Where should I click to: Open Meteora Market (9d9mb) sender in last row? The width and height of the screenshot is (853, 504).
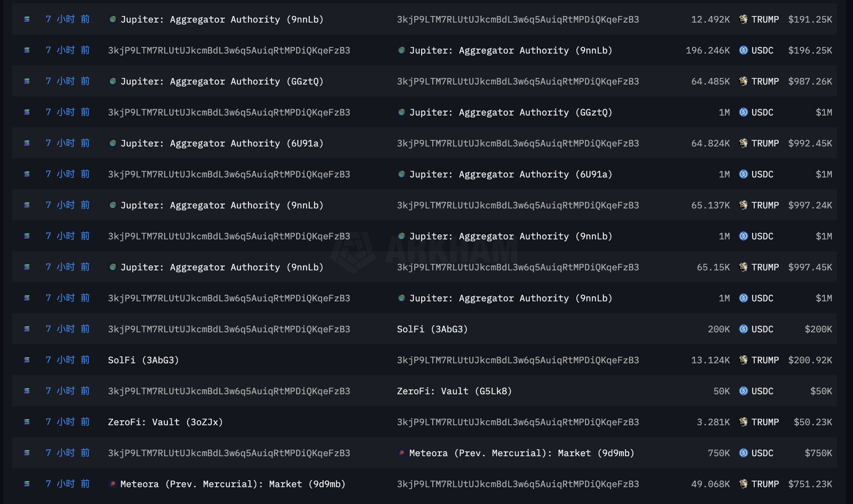[x=233, y=484]
